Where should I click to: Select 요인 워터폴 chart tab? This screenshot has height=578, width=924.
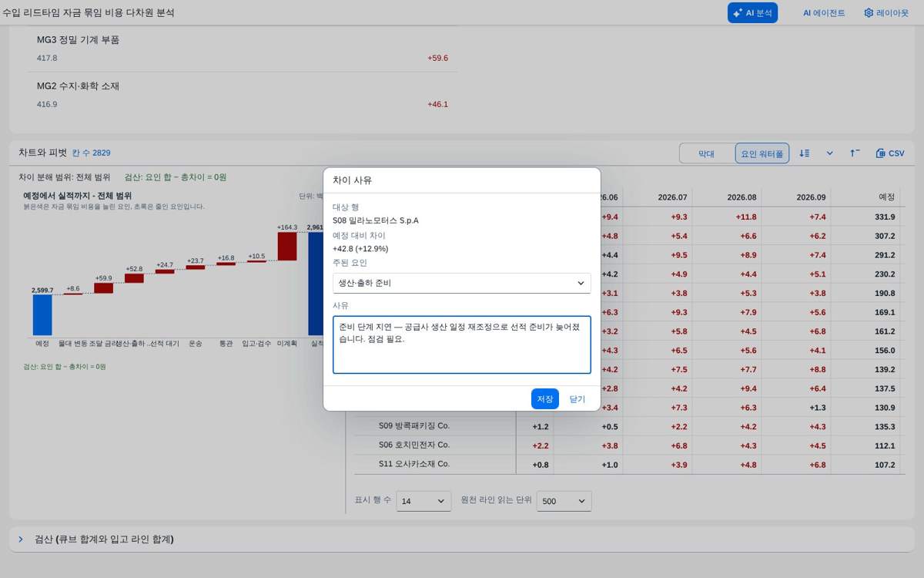[762, 153]
